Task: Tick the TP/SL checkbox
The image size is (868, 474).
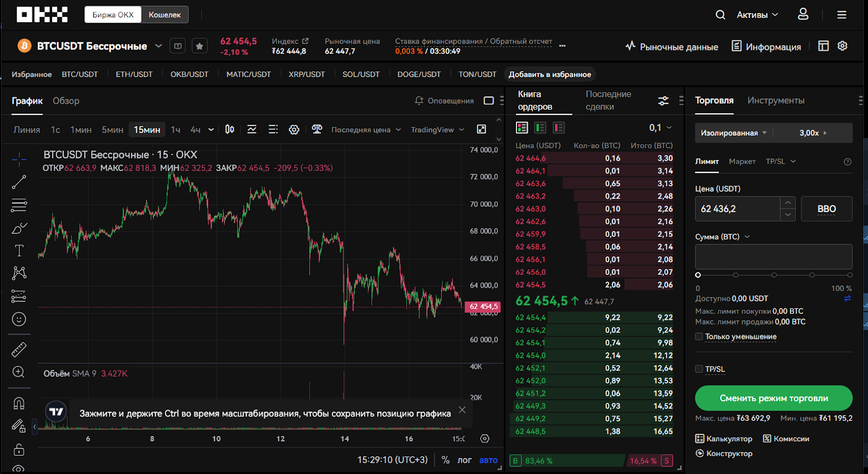Action: [x=699, y=369]
